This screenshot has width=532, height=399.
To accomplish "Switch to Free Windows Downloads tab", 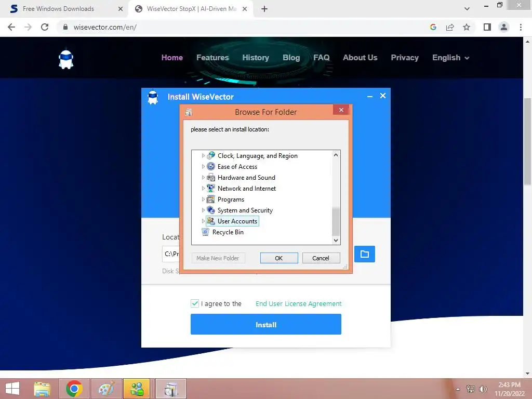I will click(64, 9).
